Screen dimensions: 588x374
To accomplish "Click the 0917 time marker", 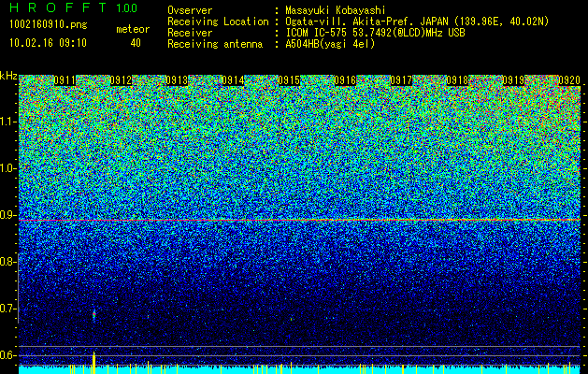I will coord(401,80).
